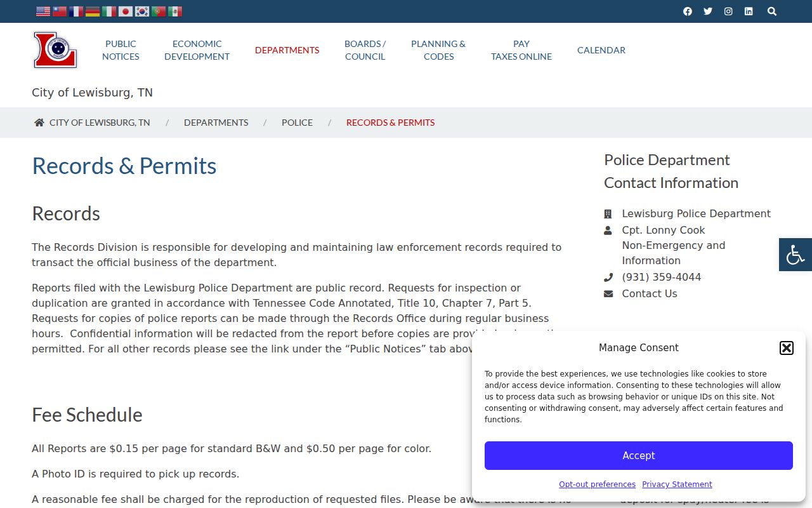Select the Mexican flag language

(175, 11)
